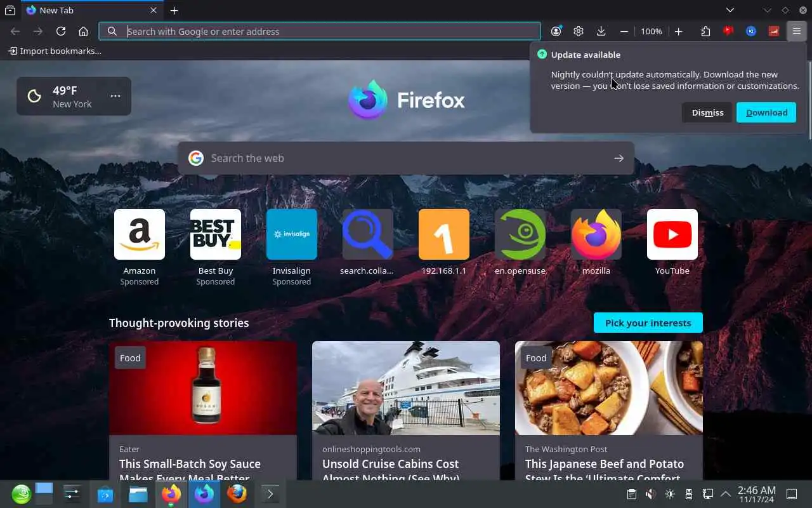The image size is (812, 508).
Task: Open the Dolphin file manager icon
Action: click(138, 493)
